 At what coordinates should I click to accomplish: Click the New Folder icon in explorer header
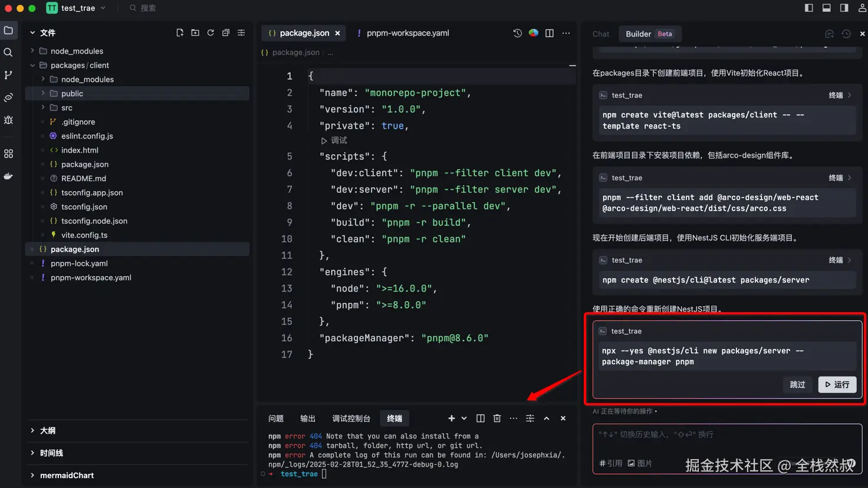pos(195,33)
